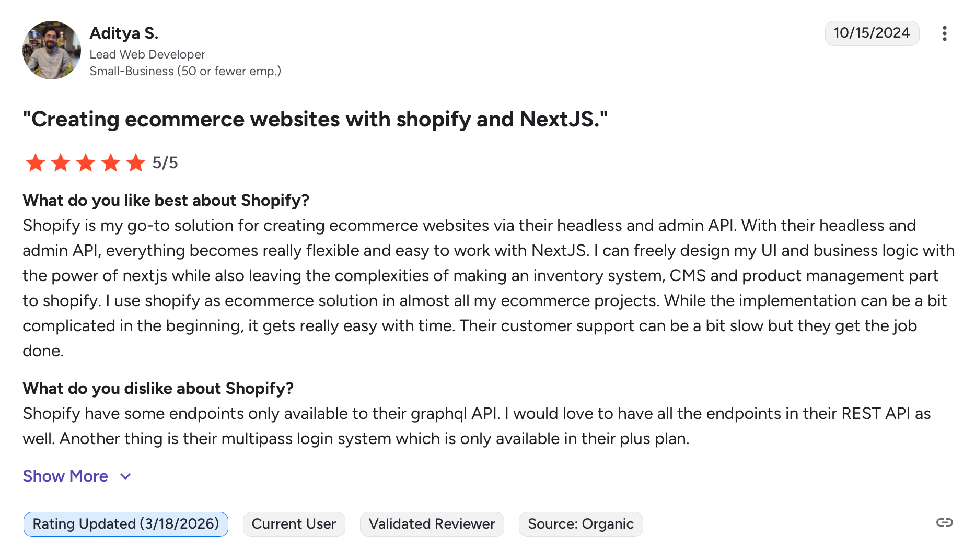Viewport: 975px width, 560px height.
Task: Click the 10/15/2024 date badge
Action: point(872,33)
